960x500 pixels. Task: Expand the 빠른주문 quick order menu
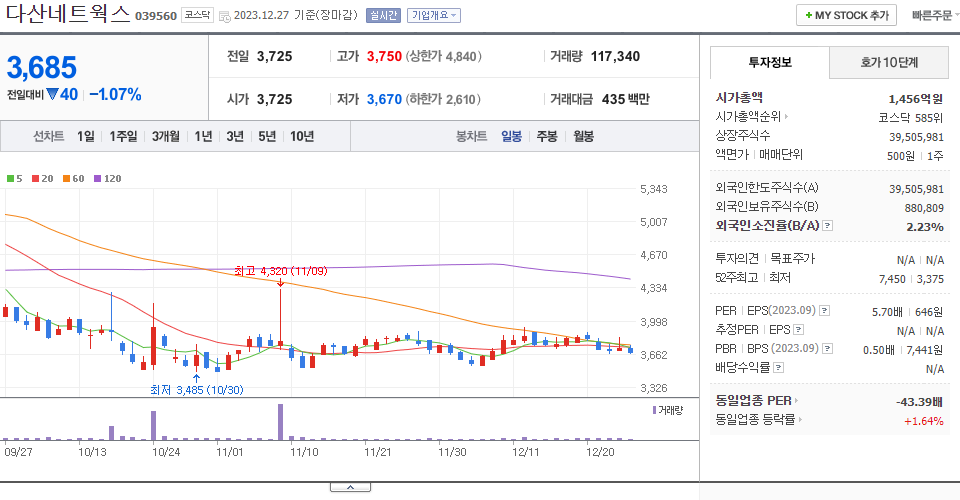coord(934,15)
